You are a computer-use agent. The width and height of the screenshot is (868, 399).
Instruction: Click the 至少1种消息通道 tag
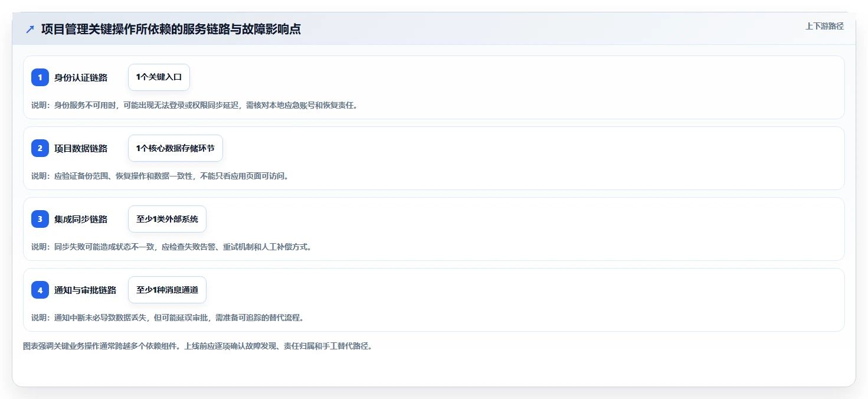(167, 290)
